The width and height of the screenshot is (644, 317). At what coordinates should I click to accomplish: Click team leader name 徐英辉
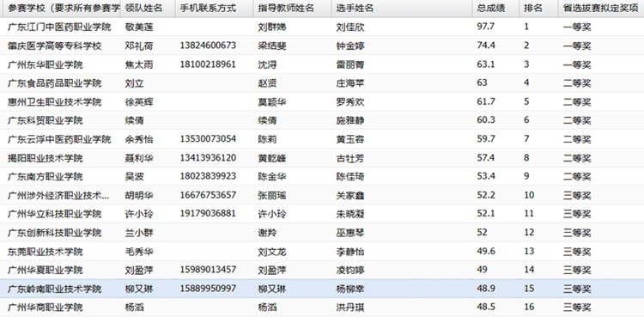(x=139, y=102)
